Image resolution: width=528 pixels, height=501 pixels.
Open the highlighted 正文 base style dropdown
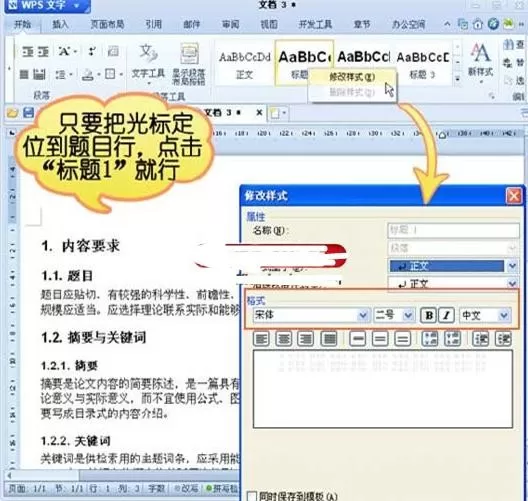(x=513, y=266)
